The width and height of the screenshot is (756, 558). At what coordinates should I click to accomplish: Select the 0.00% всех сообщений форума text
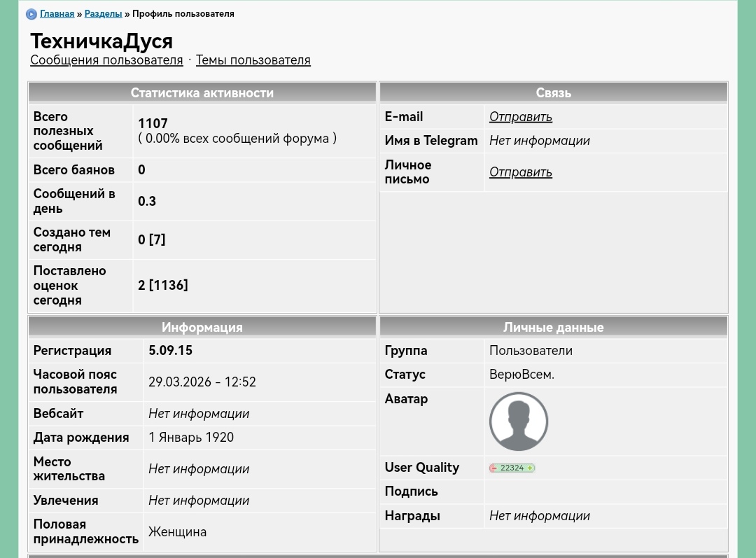pyautogui.click(x=237, y=139)
